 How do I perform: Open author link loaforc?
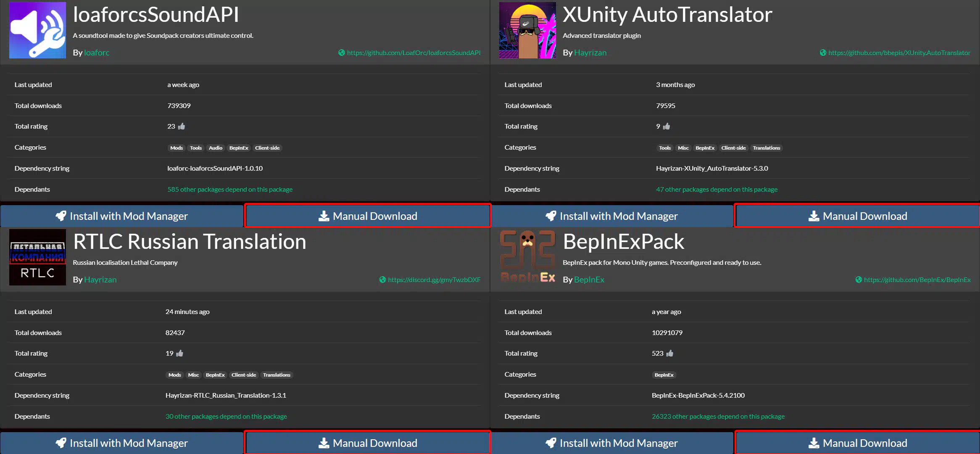click(x=97, y=53)
